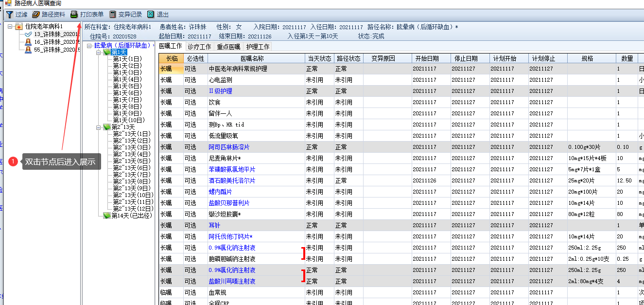
Task: Select 第1天(5日) in the pathway tree
Action: 127,86
